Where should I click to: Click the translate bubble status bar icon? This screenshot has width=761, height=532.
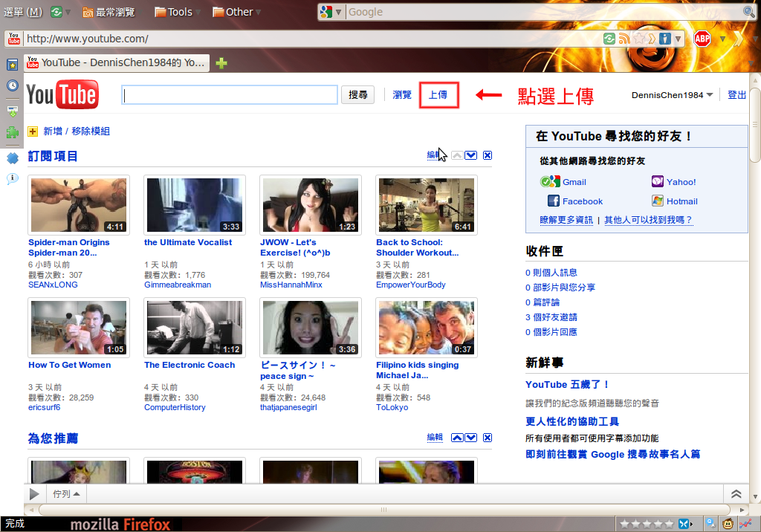[x=710, y=523]
